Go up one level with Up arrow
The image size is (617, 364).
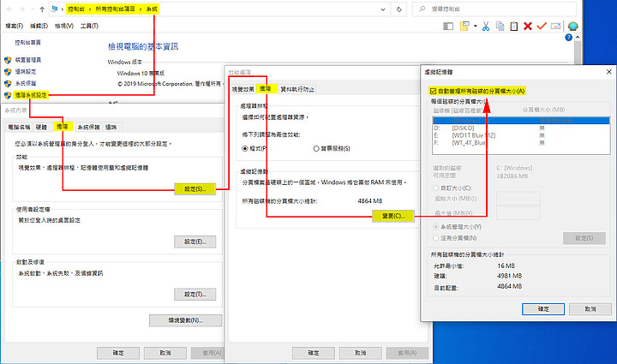pos(42,9)
